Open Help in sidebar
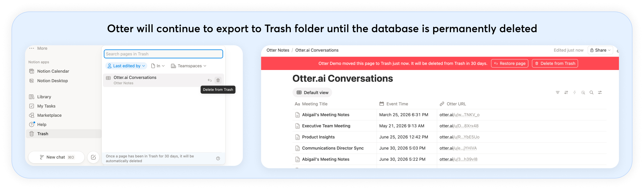 pyautogui.click(x=38, y=124)
